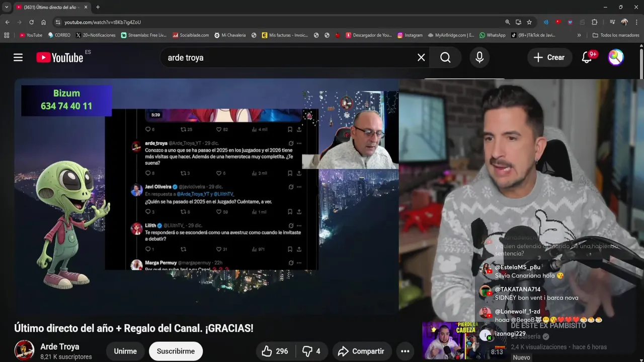Click the address bar URL
The width and height of the screenshot is (644, 362).
coord(103,22)
